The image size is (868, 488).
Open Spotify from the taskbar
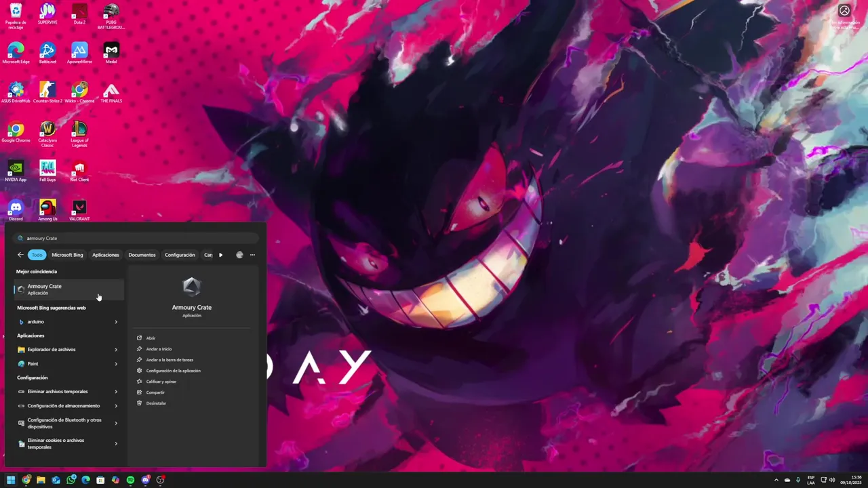(130, 480)
